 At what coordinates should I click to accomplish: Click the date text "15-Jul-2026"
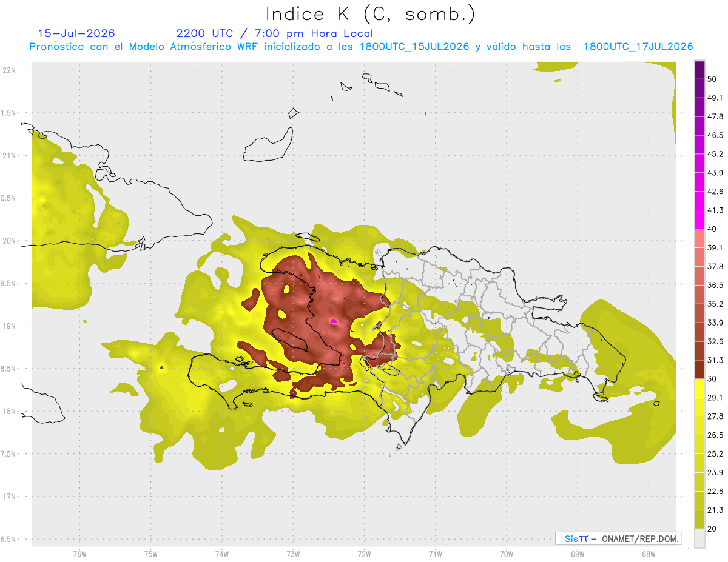[x=76, y=33]
